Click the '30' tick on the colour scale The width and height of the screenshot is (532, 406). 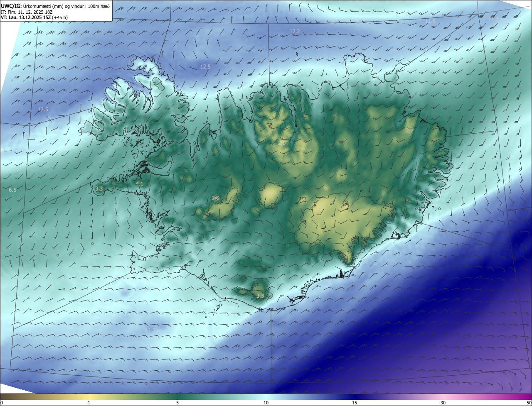pos(443,403)
